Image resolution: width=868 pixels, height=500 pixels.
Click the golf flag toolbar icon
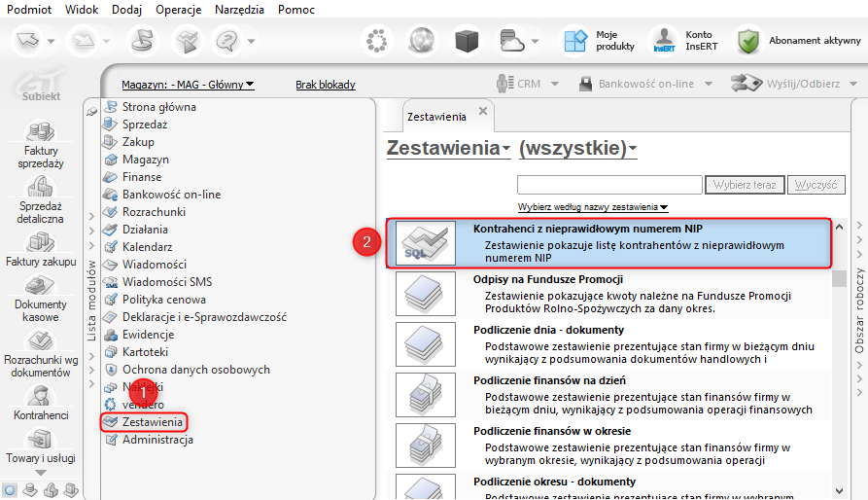click(x=142, y=41)
